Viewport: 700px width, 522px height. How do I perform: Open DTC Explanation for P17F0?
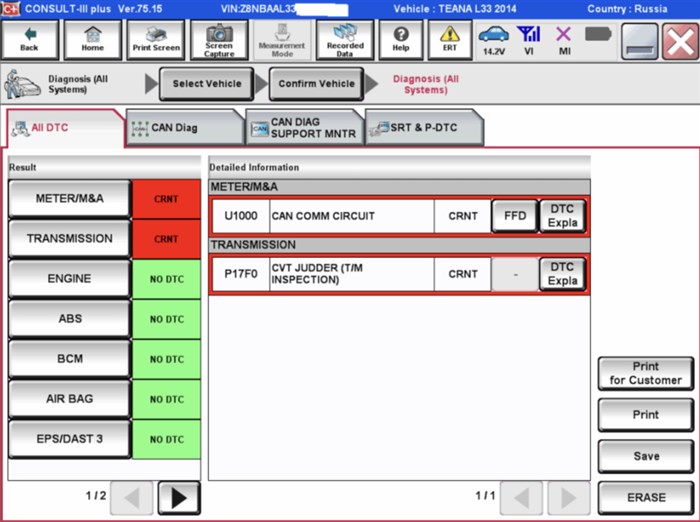(x=562, y=274)
